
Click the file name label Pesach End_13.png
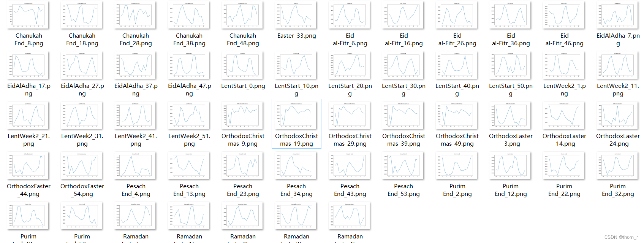(189, 190)
